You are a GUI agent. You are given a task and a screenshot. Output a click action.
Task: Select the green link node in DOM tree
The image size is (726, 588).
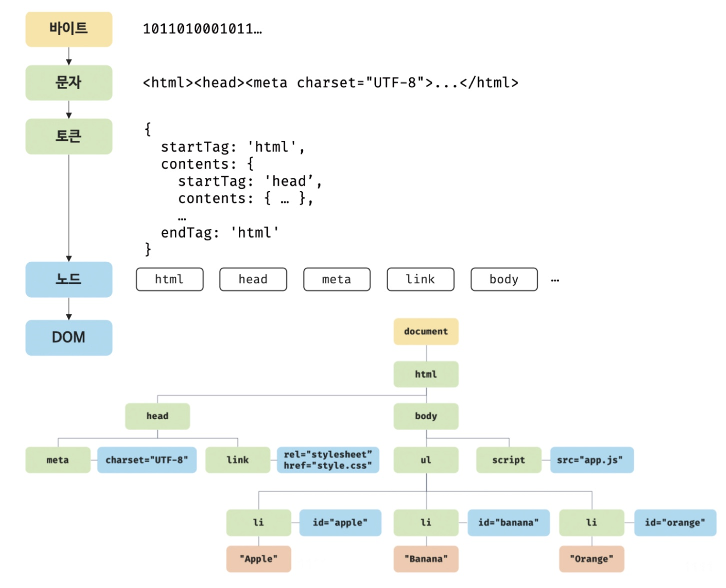pyautogui.click(x=238, y=460)
